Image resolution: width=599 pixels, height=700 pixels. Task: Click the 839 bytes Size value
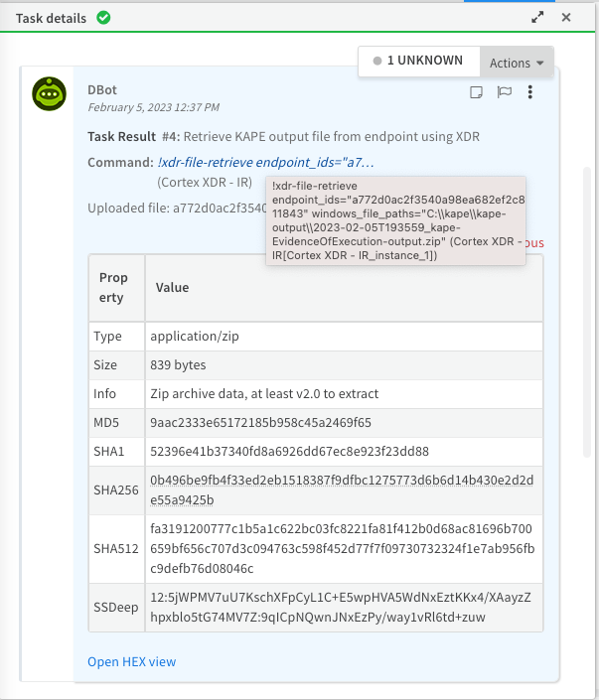point(178,365)
